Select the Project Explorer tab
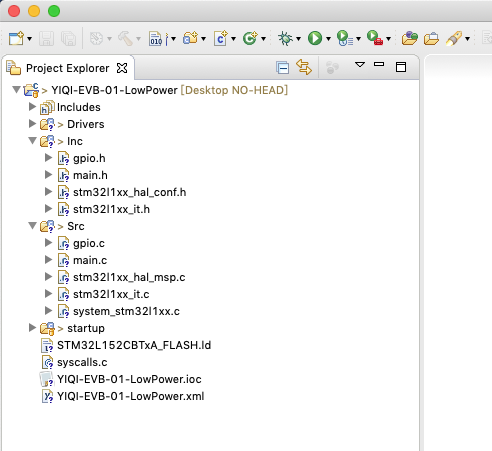 click(67, 68)
